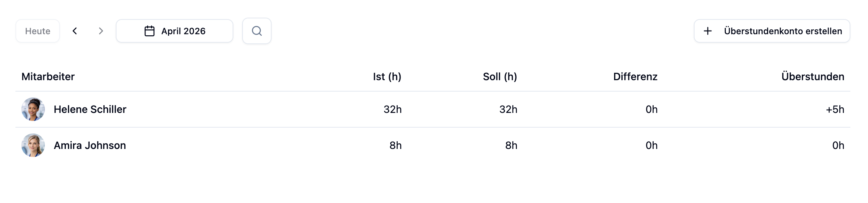Click Helene Schiller's 32h Soll value
Screen dimensions: 868x203
click(508, 109)
